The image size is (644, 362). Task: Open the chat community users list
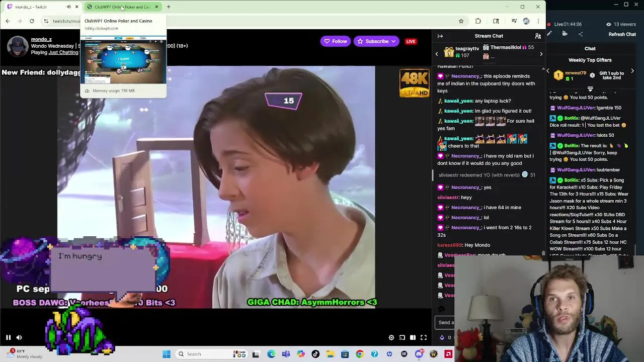538,36
